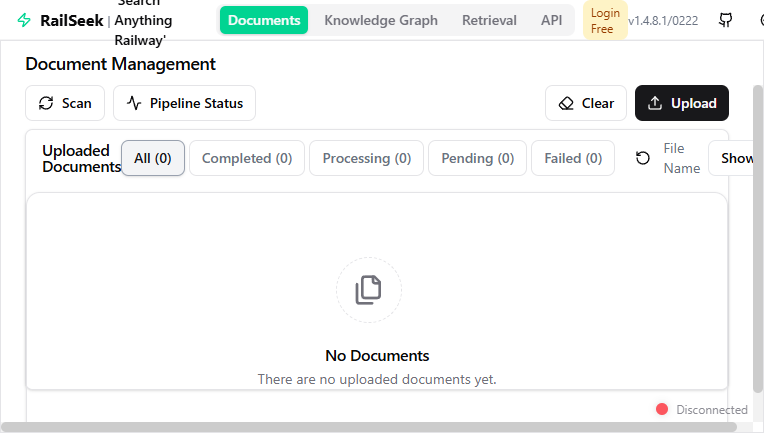Click the empty documents placeholder icon
The image size is (764, 433).
[368, 290]
